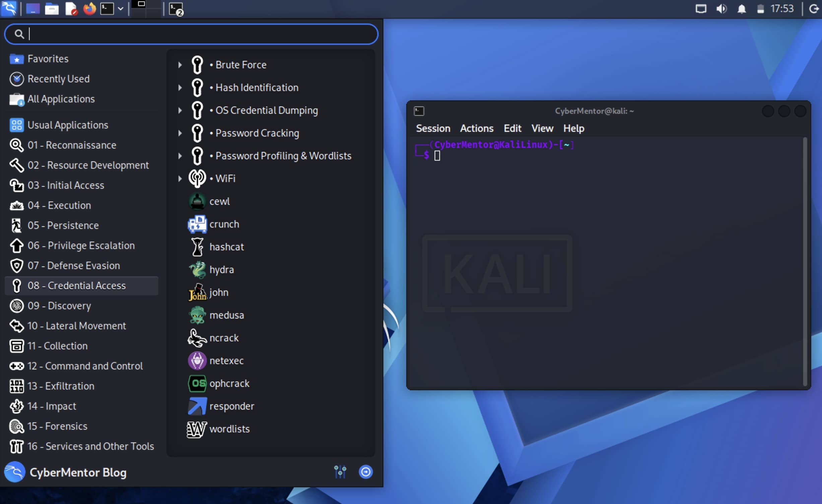Open the Session menu in terminal

[x=433, y=129]
